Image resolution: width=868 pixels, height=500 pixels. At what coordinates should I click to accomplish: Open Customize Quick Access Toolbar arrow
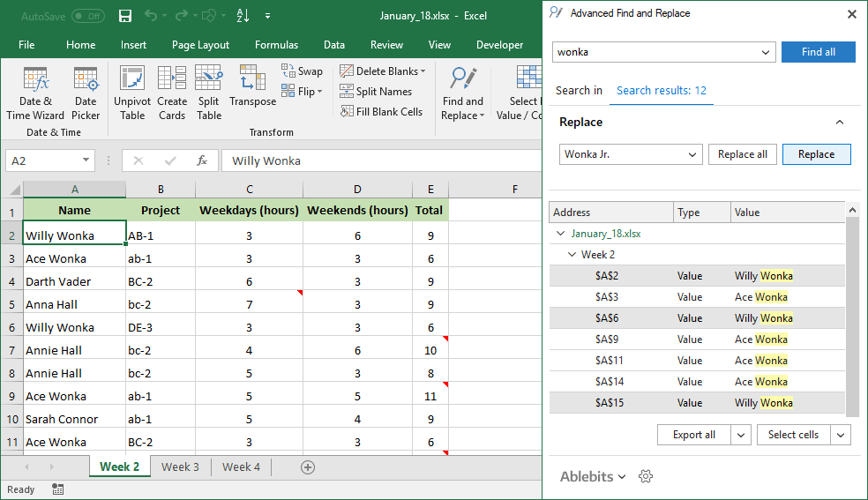click(x=267, y=16)
